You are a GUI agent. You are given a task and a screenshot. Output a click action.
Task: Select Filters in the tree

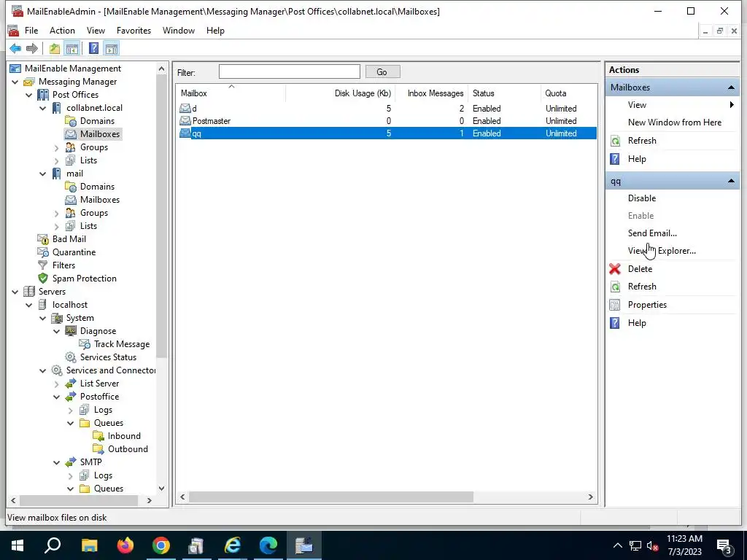coord(63,265)
